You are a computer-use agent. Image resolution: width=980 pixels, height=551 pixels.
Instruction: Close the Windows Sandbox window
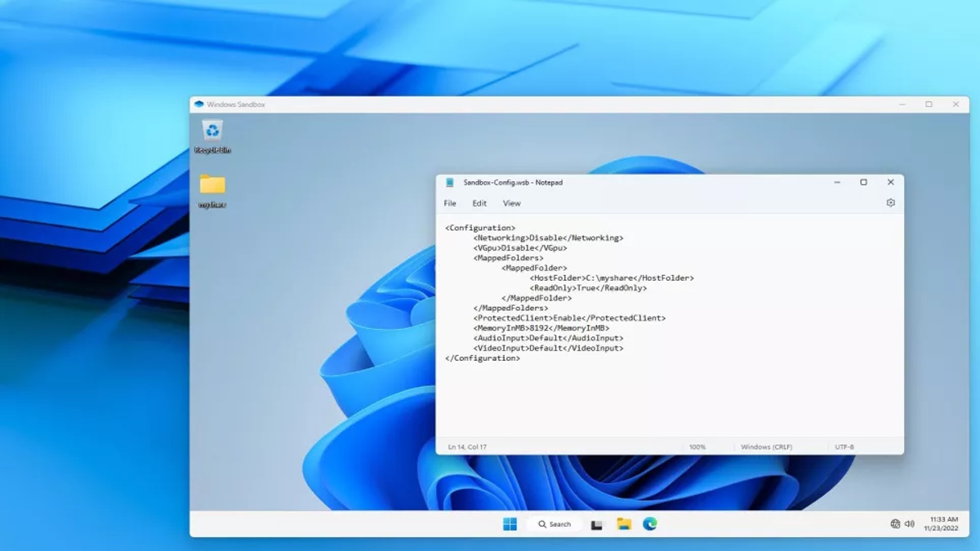pos(955,104)
